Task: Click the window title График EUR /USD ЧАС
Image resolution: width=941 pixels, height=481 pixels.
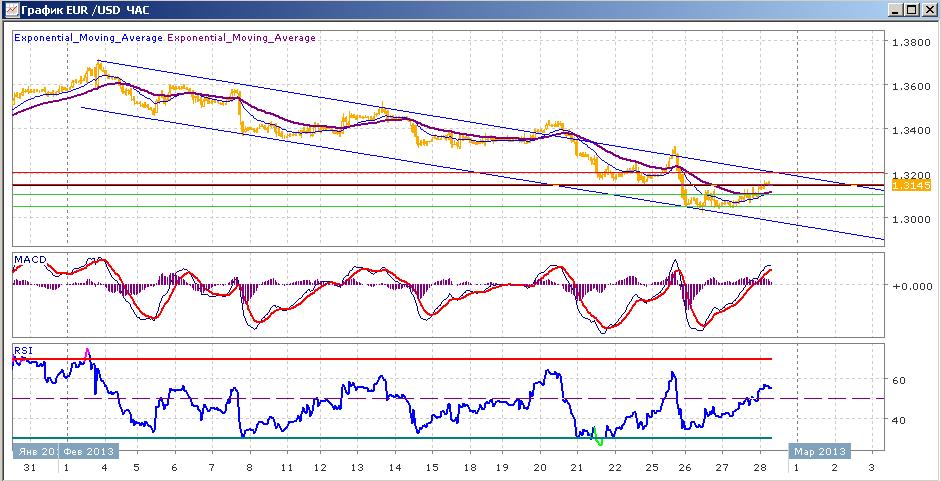Action: (84, 10)
